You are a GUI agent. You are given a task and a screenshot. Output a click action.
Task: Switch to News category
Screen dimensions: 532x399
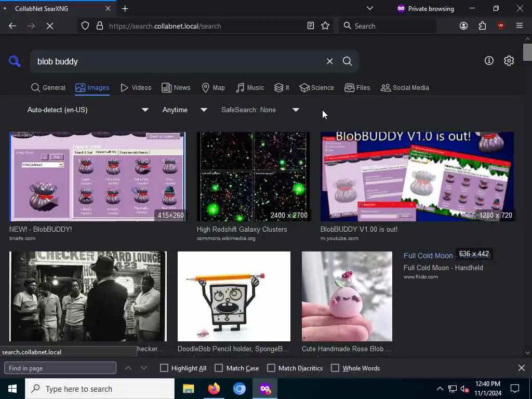pyautogui.click(x=176, y=88)
